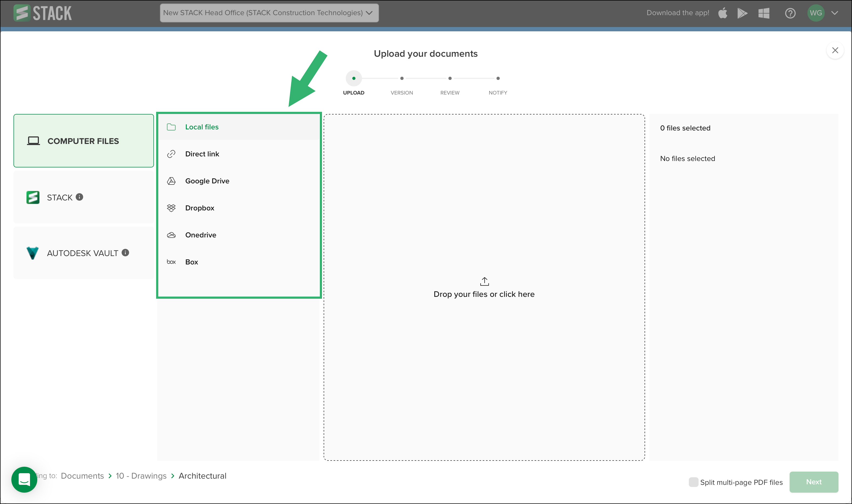Select the Computer Files tab
This screenshot has height=504, width=852.
[83, 141]
